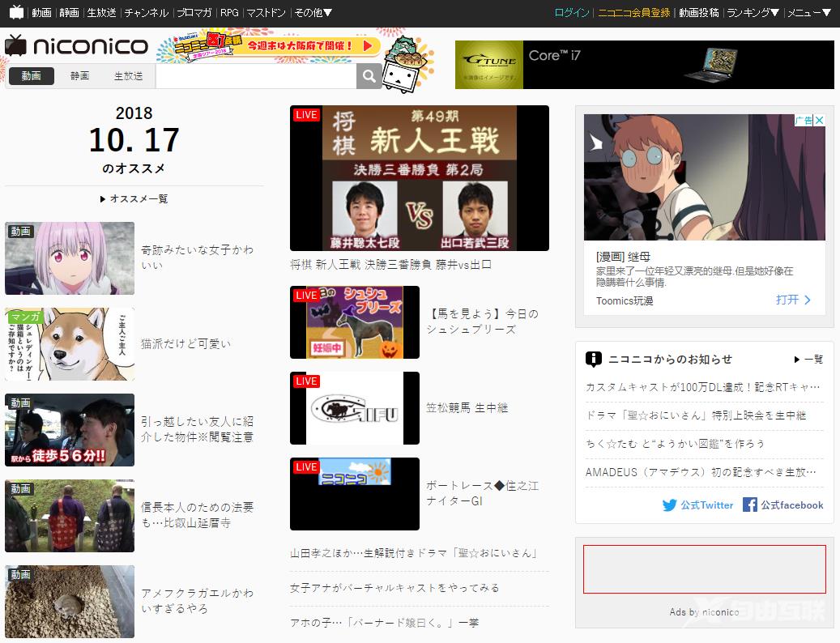Close the Toomics ad with X icon

[x=819, y=121]
